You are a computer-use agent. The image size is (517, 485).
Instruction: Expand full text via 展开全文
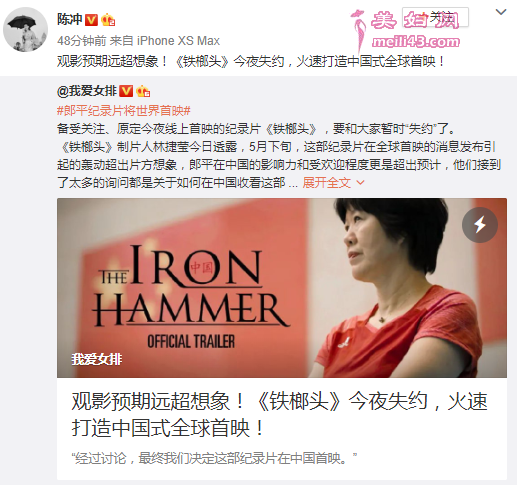(x=326, y=183)
